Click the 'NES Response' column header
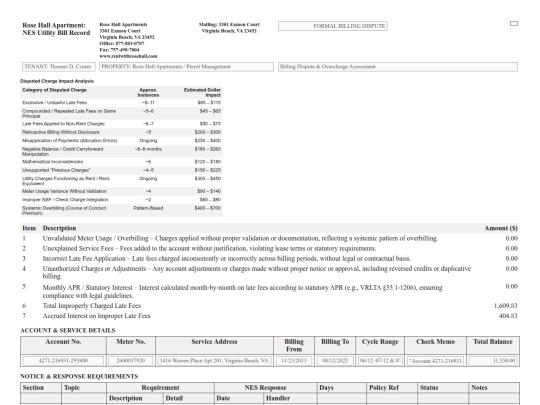 (x=266, y=387)
